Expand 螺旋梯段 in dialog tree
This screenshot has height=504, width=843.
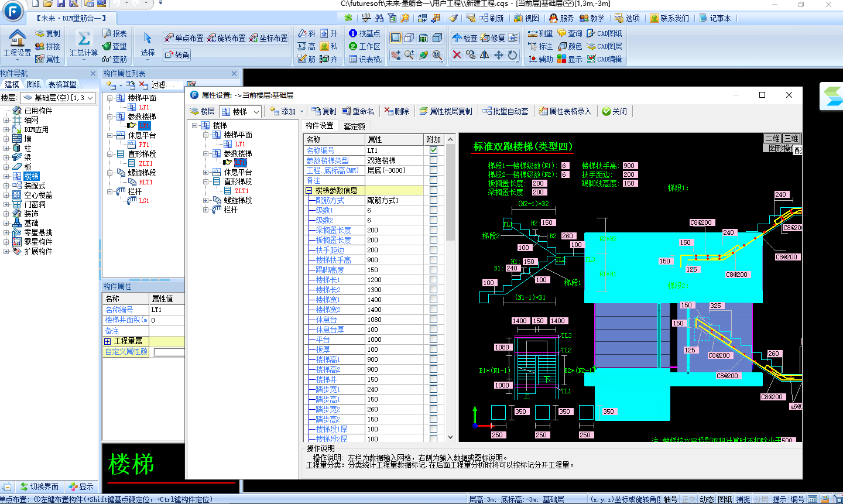pos(205,200)
